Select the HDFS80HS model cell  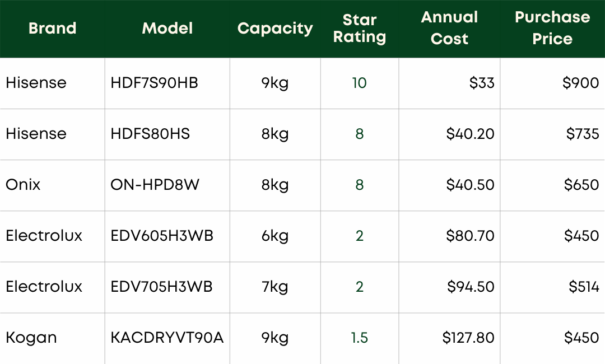point(150,134)
